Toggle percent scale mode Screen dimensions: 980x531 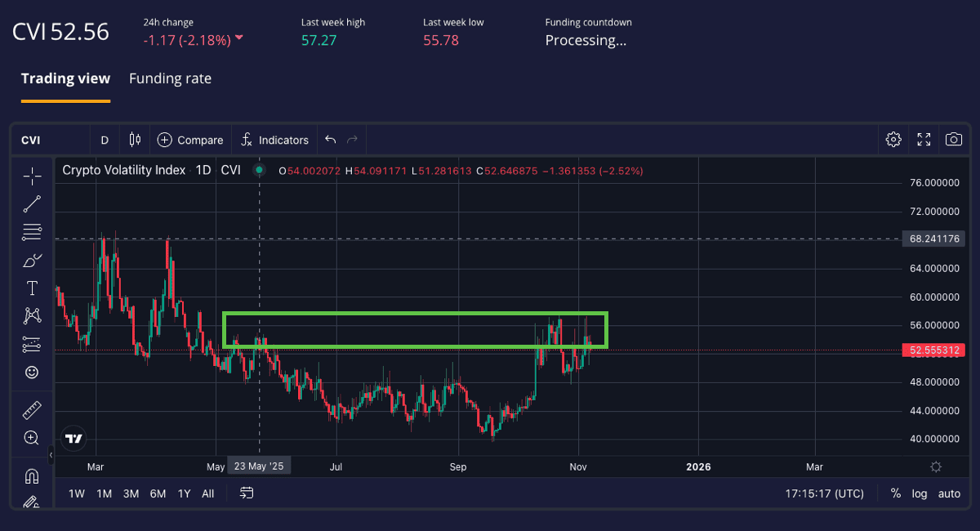[896, 493]
